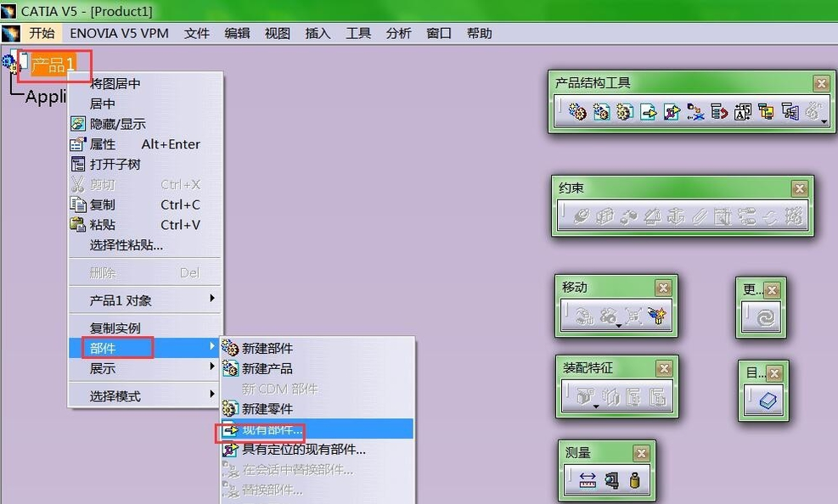
Task: Open the 工具 menu
Action: (358, 33)
